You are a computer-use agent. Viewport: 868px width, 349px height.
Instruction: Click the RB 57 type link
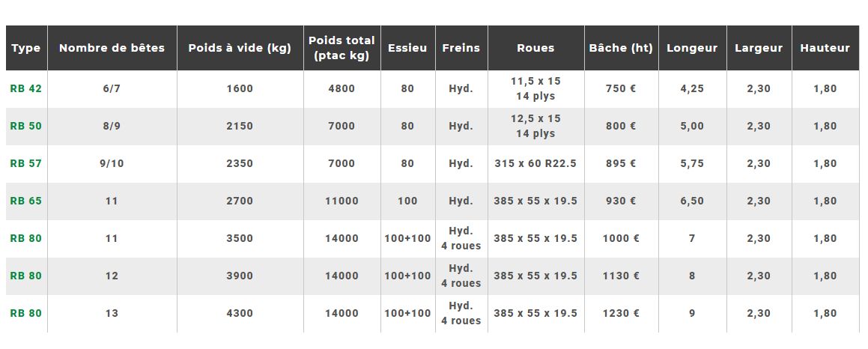pyautogui.click(x=26, y=163)
